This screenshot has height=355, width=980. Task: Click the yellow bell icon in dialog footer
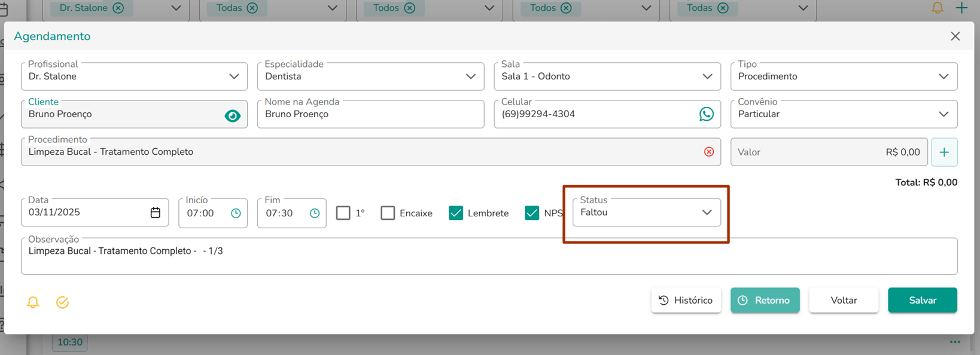[x=33, y=302]
